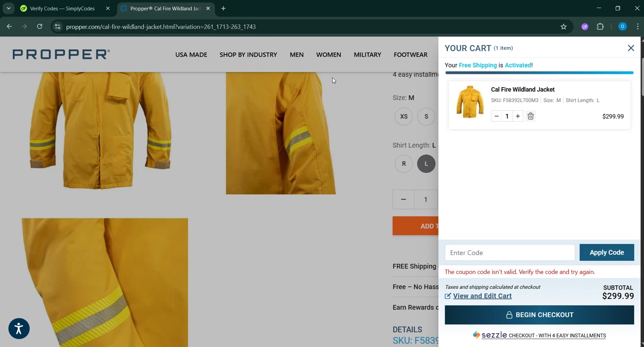Select size XS
This screenshot has height=347, width=644.
click(404, 116)
